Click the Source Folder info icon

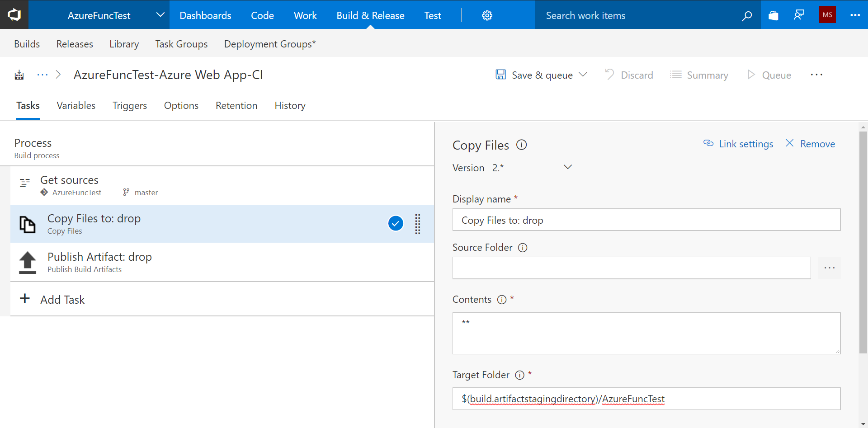[523, 248]
